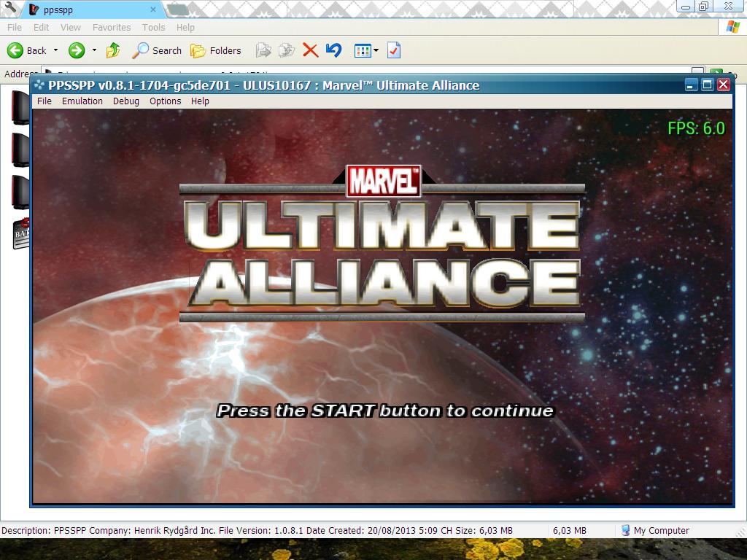Expand the Forward history dropdown arrow
Image resolution: width=747 pixels, height=560 pixels.
pyautogui.click(x=94, y=50)
